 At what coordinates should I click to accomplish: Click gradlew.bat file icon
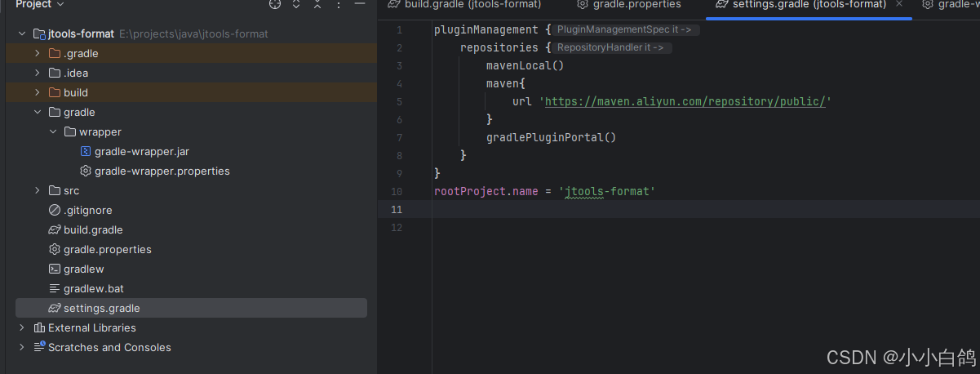coord(55,289)
